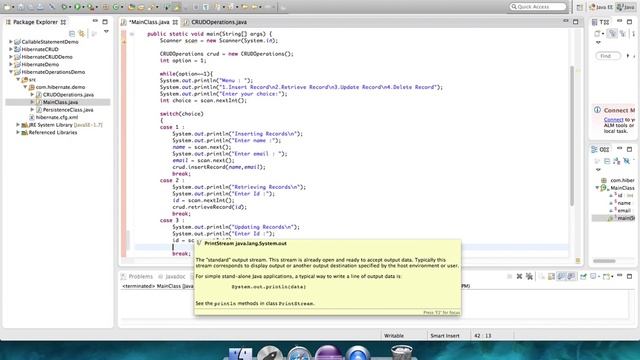
Task: Click the New Java Class toolbar icon
Action: coord(116,7)
